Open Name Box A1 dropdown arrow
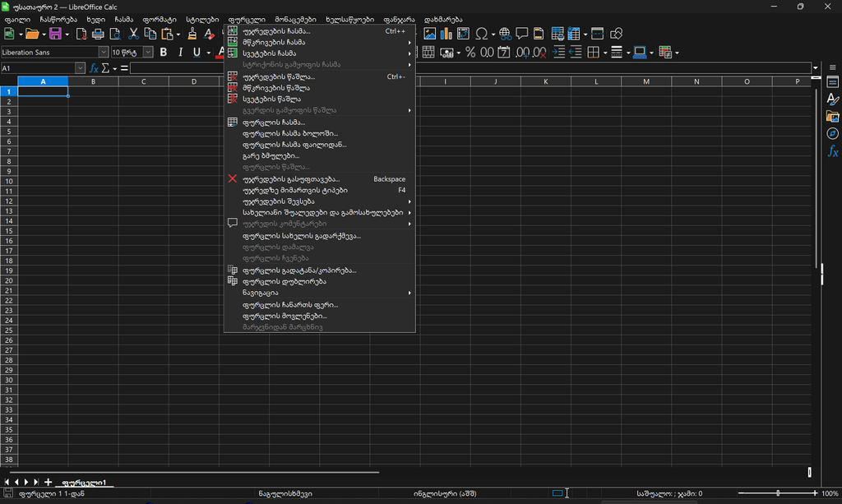Viewport: 842px width, 504px height. tap(80, 68)
